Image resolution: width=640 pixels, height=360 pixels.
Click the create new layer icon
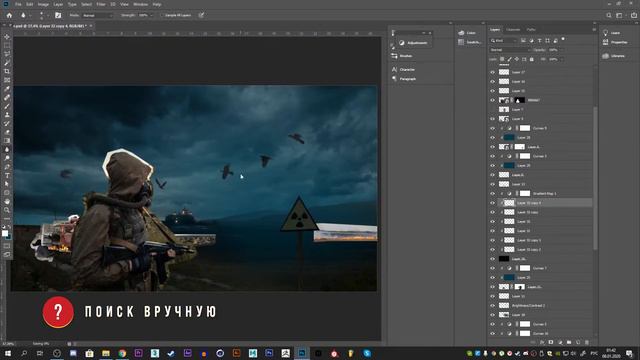(x=578, y=342)
